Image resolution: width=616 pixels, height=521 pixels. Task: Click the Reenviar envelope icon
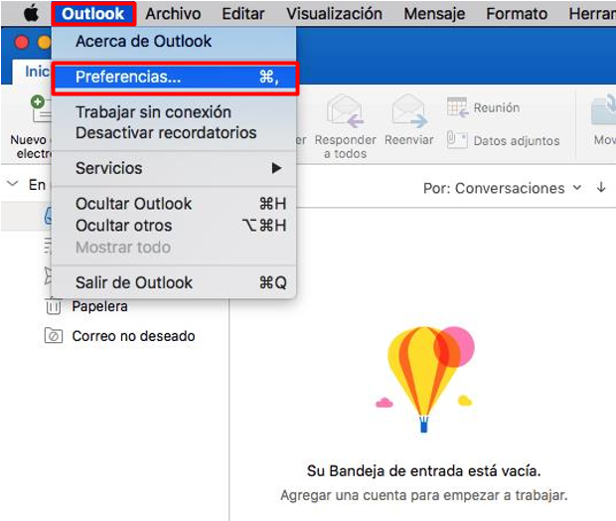(409, 112)
